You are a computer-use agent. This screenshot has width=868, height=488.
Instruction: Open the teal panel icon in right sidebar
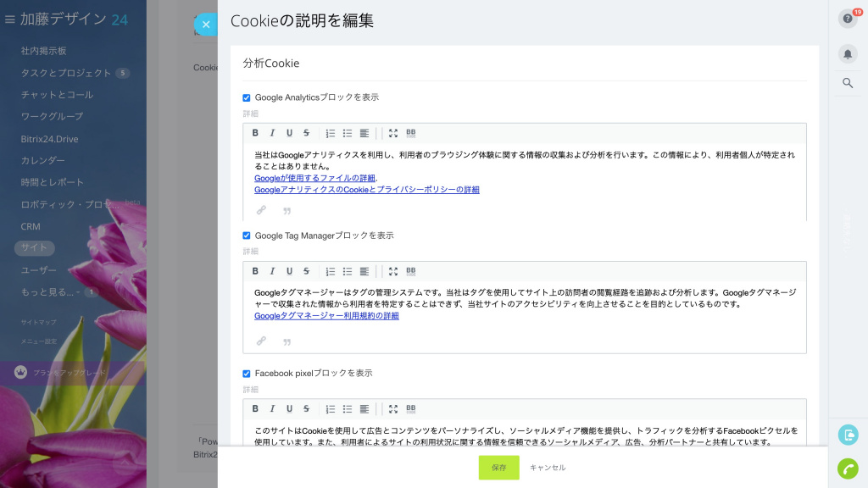click(848, 435)
